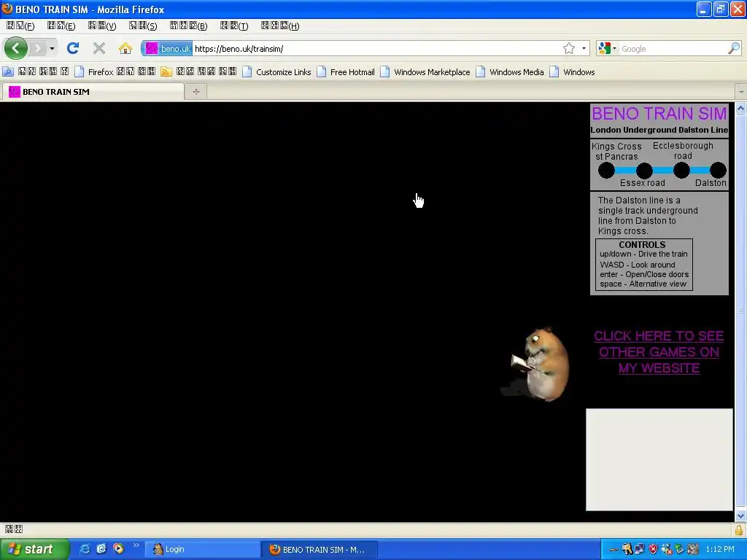This screenshot has width=747, height=560.
Task: Click the keys tray icon
Action: (x=627, y=550)
